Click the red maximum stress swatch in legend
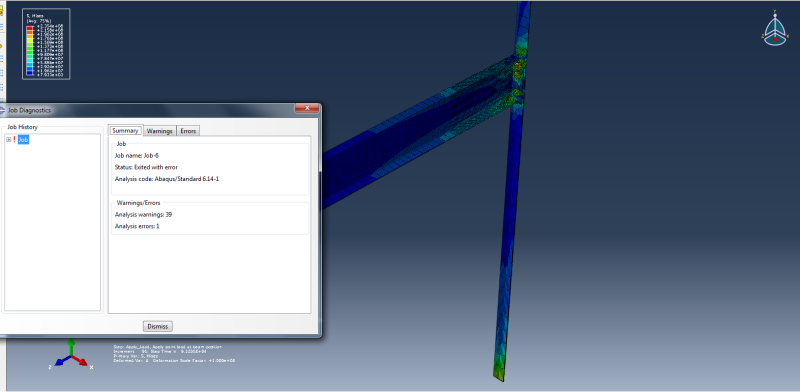Image resolution: width=800 pixels, height=392 pixels. click(x=30, y=29)
